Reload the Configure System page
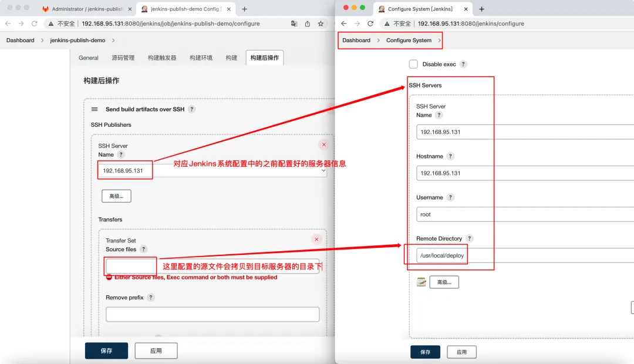The width and height of the screenshot is (634, 364). [370, 23]
